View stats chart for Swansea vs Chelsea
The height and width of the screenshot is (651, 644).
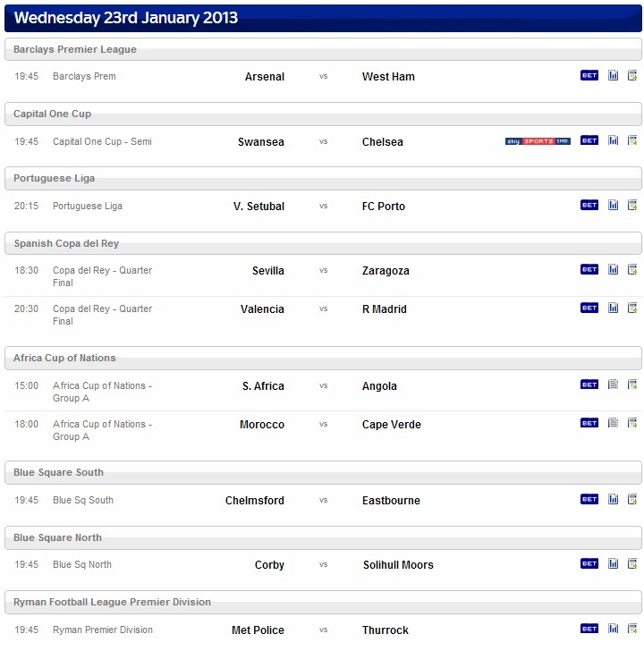pyautogui.click(x=613, y=140)
